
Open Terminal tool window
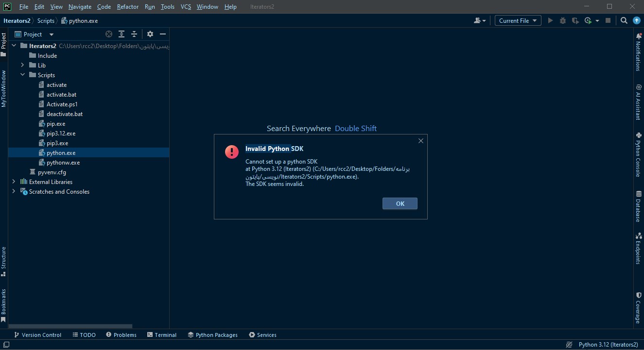[x=162, y=334]
